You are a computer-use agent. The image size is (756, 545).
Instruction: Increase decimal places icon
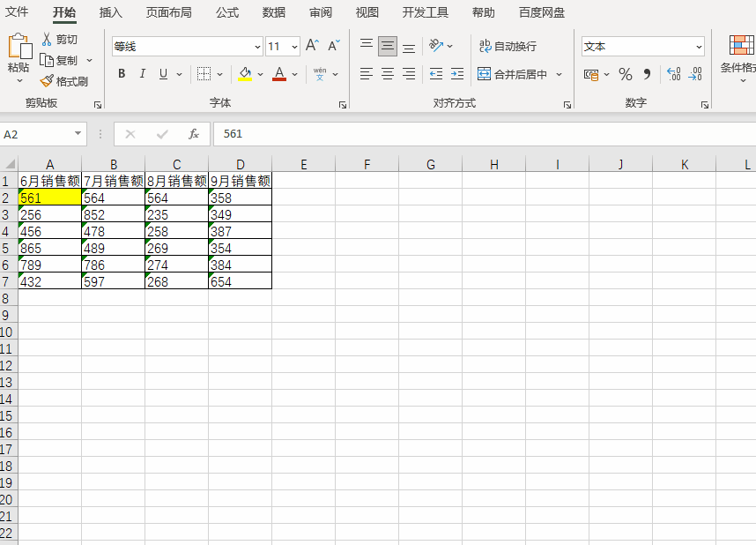coord(673,74)
